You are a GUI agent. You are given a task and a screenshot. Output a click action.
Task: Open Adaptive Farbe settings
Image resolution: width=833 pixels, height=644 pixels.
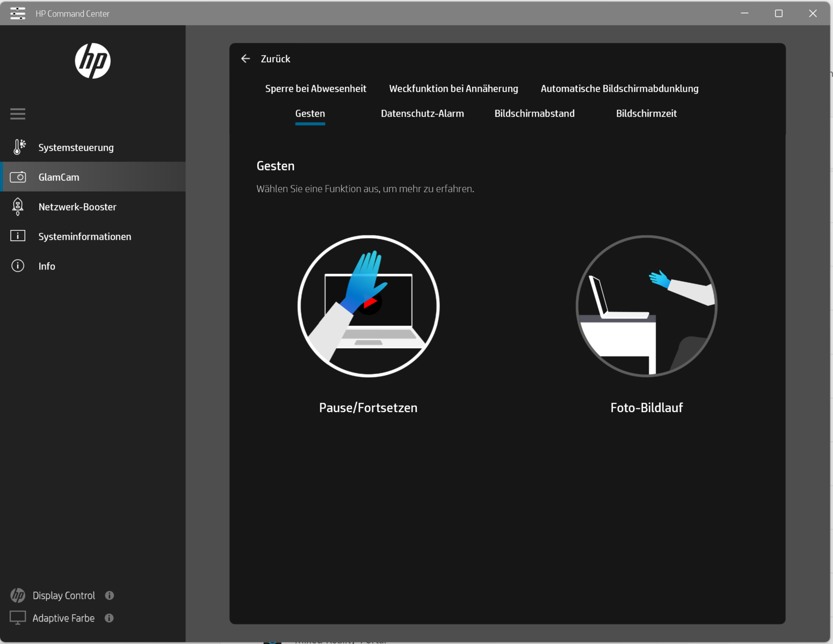pos(63,618)
